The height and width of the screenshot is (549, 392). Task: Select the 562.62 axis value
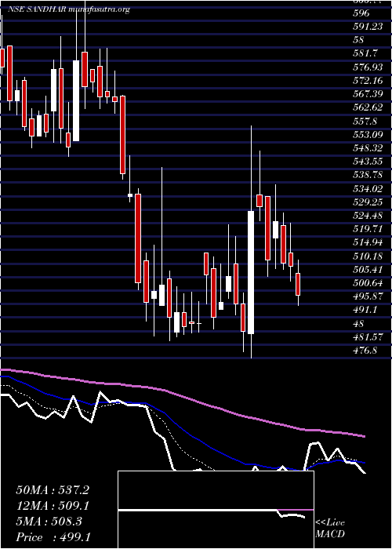tap(368, 107)
